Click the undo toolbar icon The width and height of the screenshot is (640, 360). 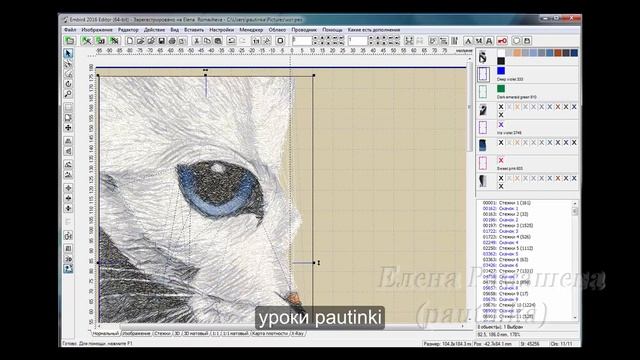tap(231, 41)
